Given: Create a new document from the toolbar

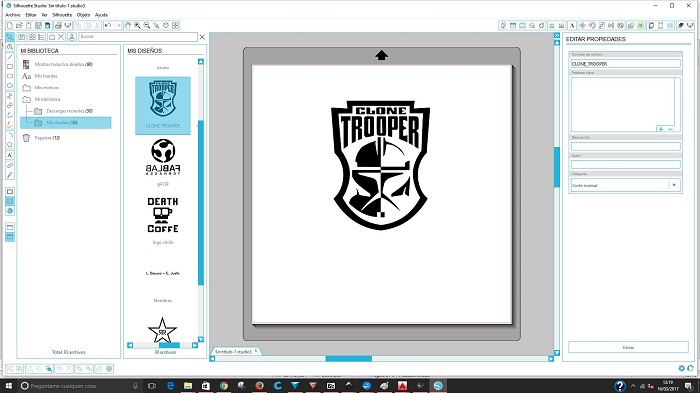Looking at the screenshot, I should tap(10, 25).
